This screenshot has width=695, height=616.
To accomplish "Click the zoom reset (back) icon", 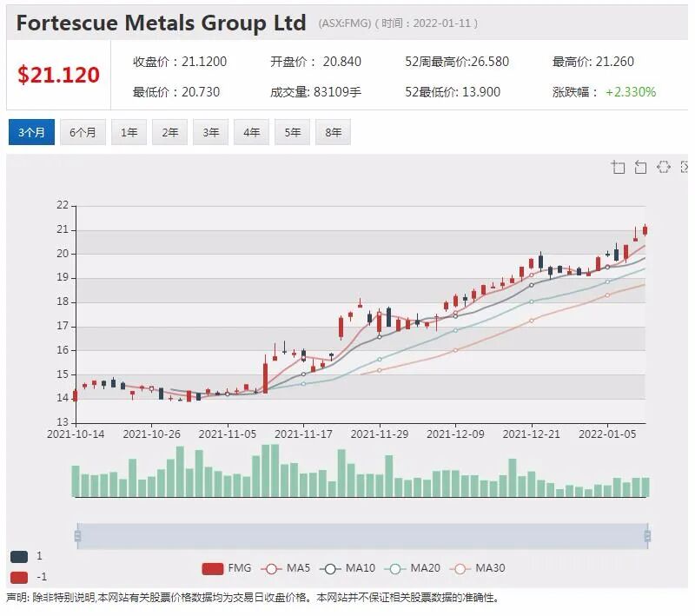I will [x=640, y=167].
